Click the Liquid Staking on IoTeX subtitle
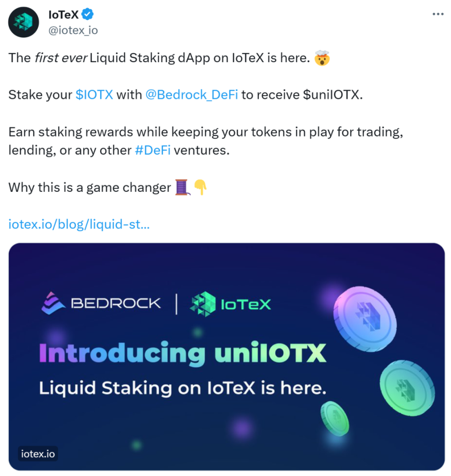The image size is (451, 476). (x=183, y=388)
